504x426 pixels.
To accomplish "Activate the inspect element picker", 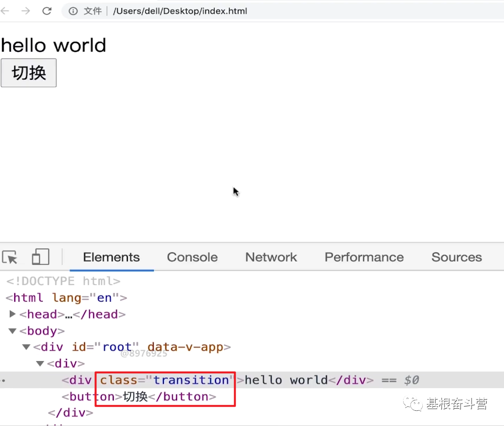I will pos(10,257).
